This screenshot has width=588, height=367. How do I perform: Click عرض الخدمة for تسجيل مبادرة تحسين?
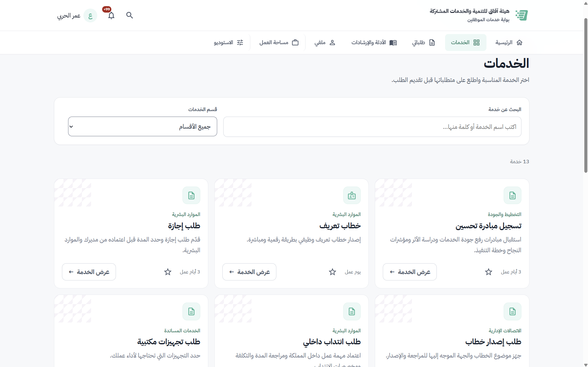click(x=410, y=272)
